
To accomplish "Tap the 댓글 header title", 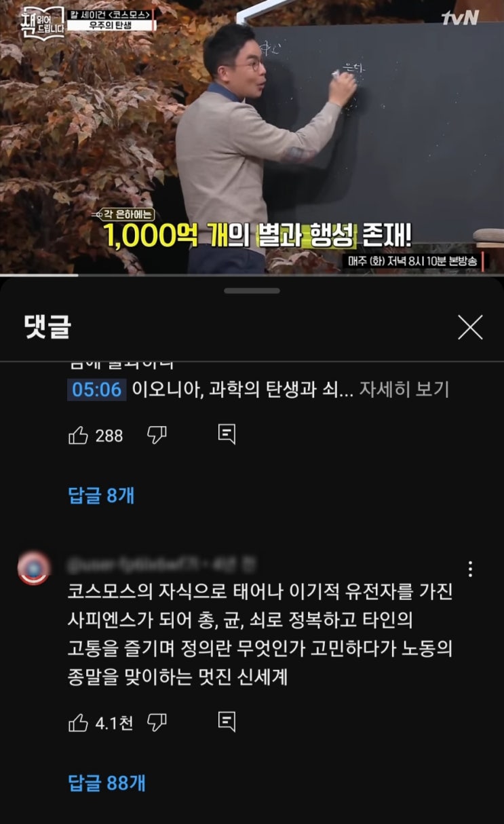I will click(46, 327).
